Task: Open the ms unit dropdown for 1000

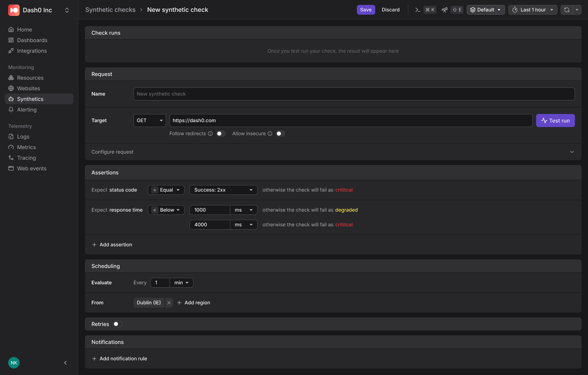Action: click(x=244, y=210)
